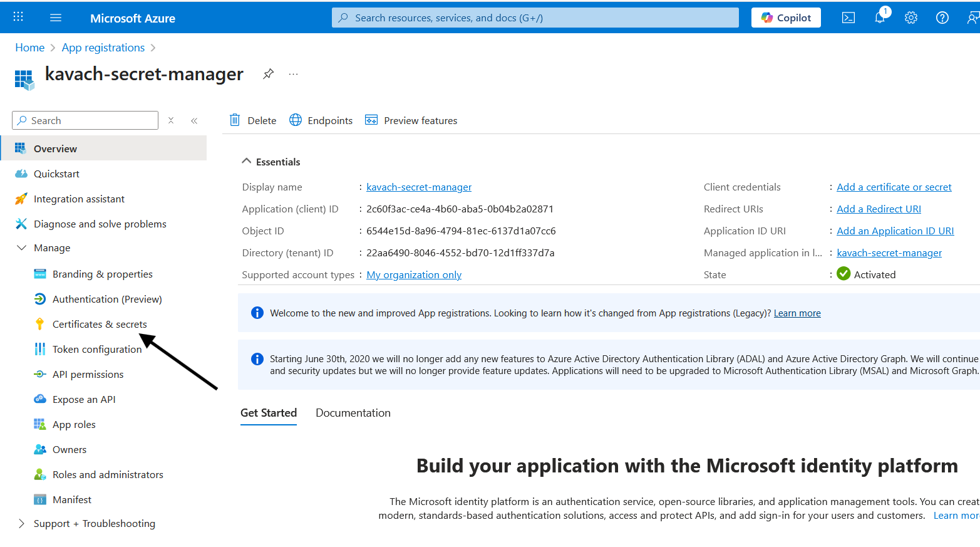Screen dimensions: 980x547
Task: Go to App registrations breadcrumb
Action: tap(103, 48)
